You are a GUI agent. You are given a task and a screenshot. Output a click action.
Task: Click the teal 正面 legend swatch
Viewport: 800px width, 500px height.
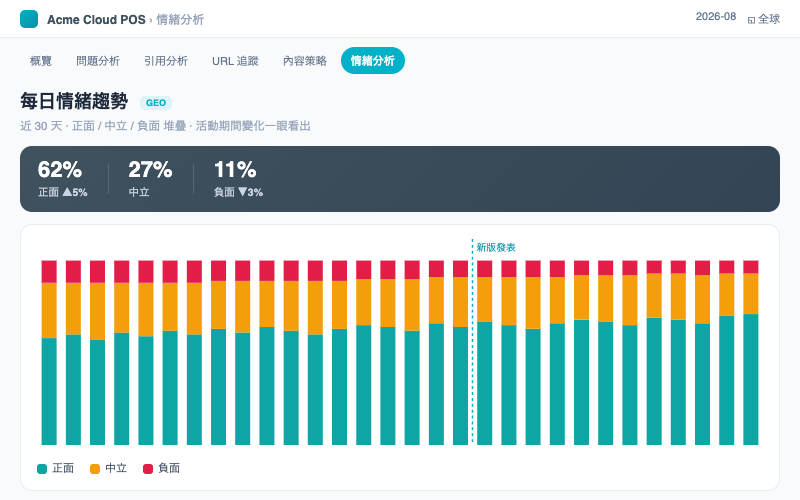pos(42,469)
